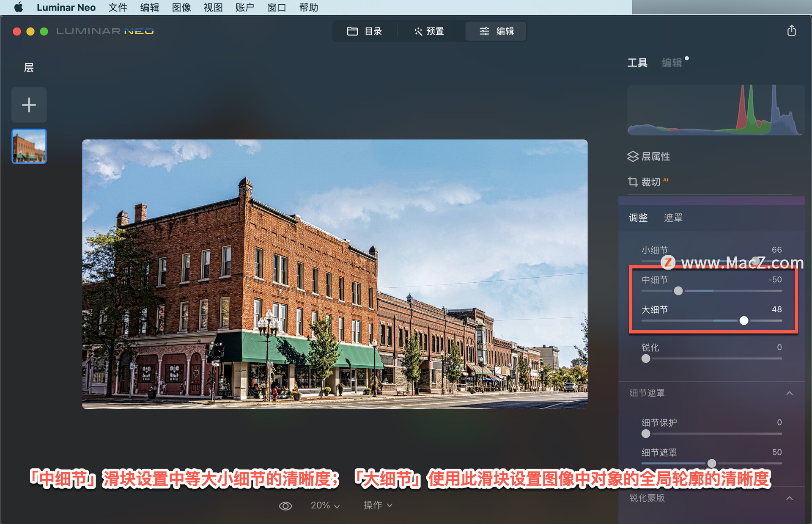Click the crop tool icon
The height and width of the screenshot is (524, 812).
633,182
